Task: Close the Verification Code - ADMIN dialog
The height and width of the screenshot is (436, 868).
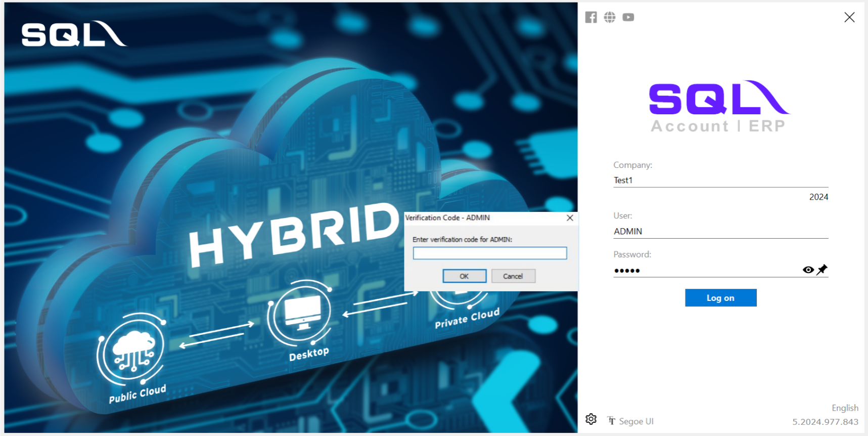Action: (x=570, y=218)
